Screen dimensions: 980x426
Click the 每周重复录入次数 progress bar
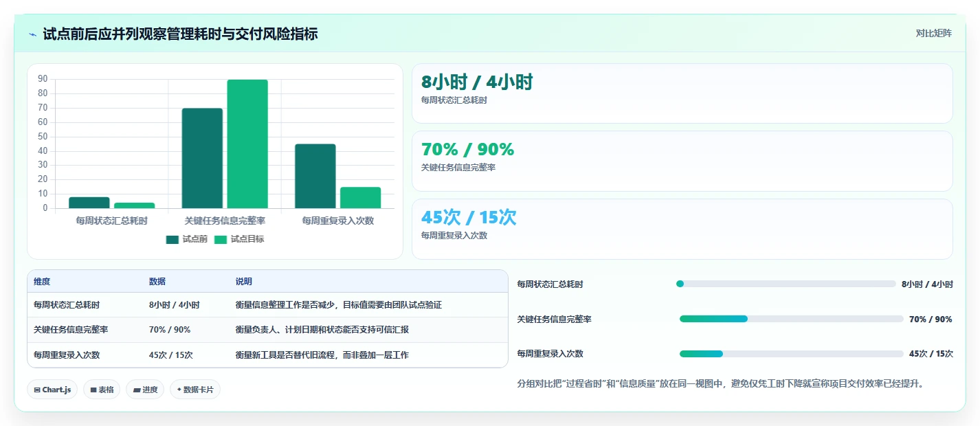[x=791, y=354]
